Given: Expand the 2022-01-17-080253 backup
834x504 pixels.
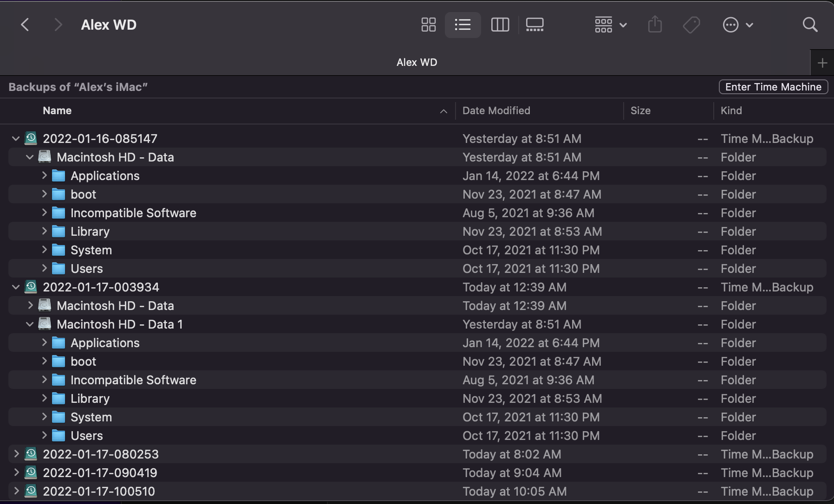Looking at the screenshot, I should pos(16,454).
